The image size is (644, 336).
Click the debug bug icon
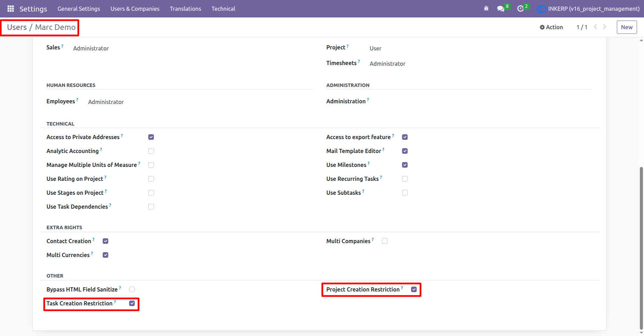(x=486, y=9)
